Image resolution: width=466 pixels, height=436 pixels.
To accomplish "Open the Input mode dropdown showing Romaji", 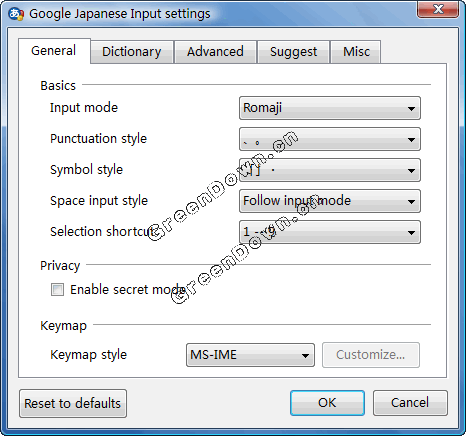I will click(x=330, y=108).
